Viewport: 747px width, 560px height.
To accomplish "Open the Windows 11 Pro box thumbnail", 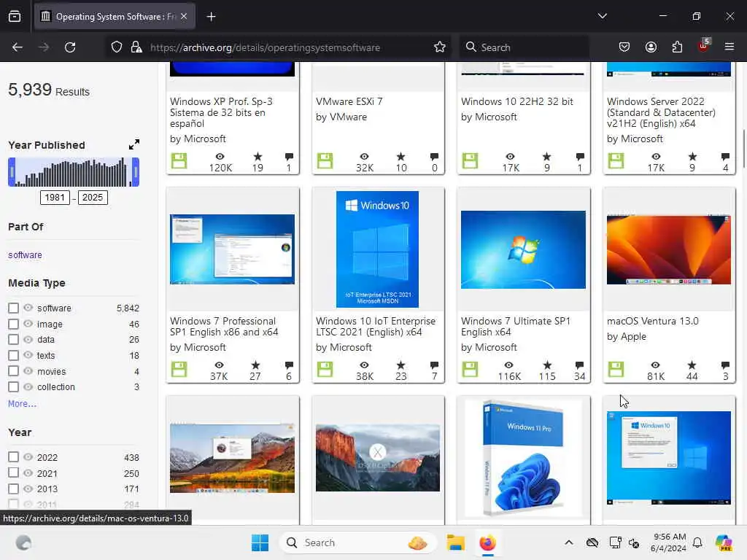I will (523, 458).
